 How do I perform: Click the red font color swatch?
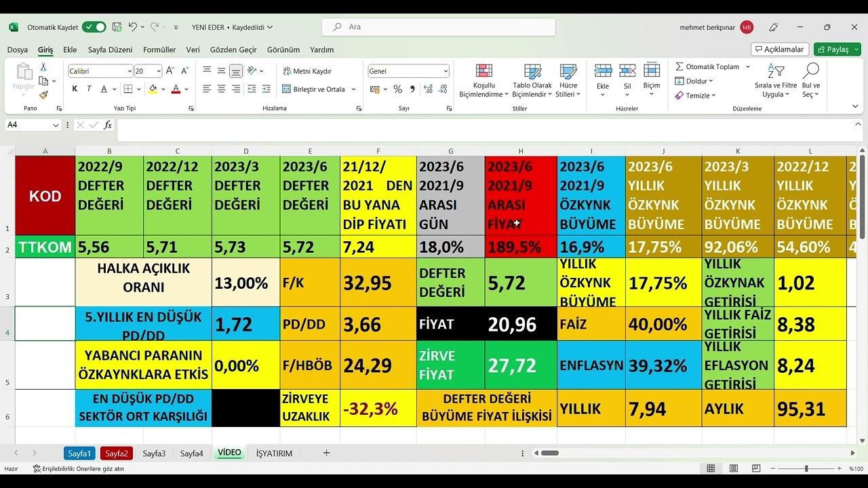[176, 89]
